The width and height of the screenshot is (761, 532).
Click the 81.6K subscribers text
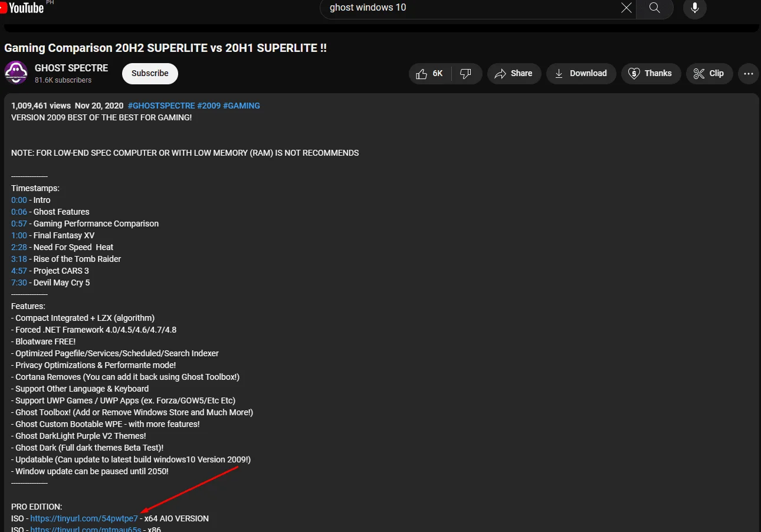click(63, 80)
